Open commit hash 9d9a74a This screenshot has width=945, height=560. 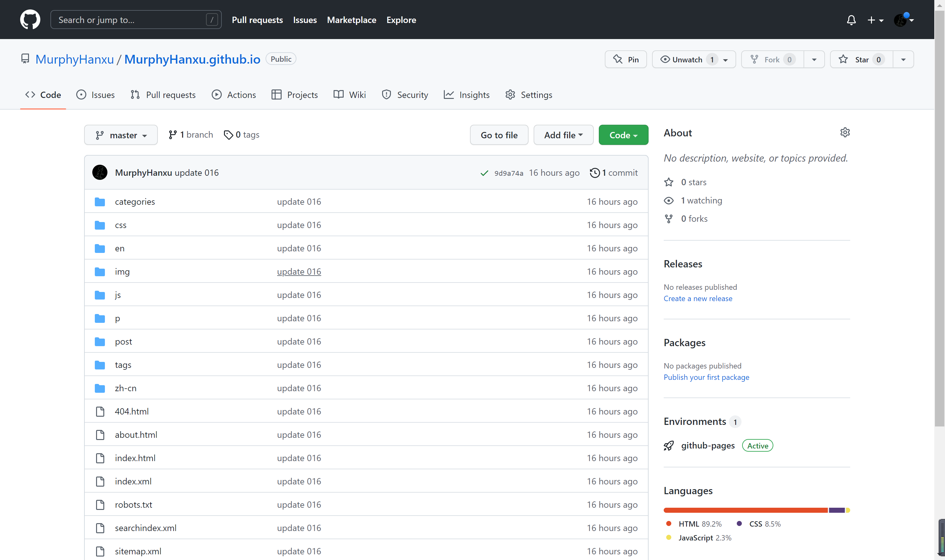[x=508, y=173]
